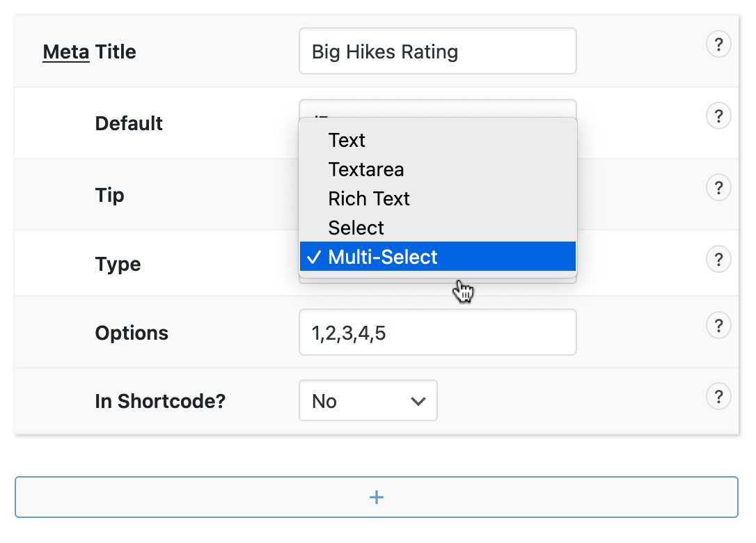Choose Text from the type list
Screen dimensions: 756x543
[x=347, y=141]
